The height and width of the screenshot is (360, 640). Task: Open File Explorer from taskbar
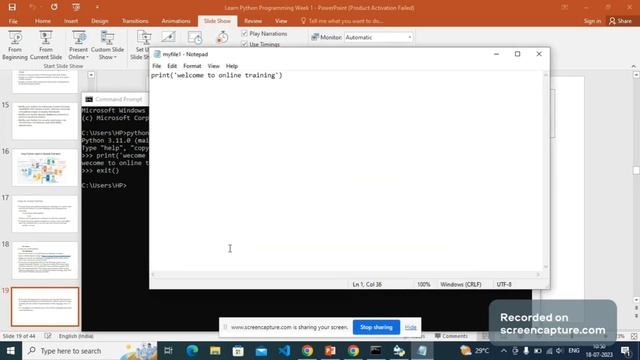[x=215, y=351]
